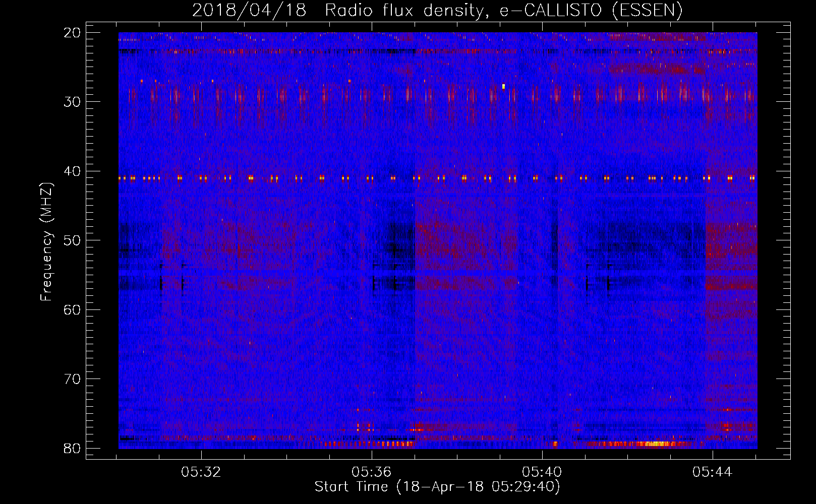
Task: Click the 20 MHz frequency tick label
Action: click(x=73, y=33)
